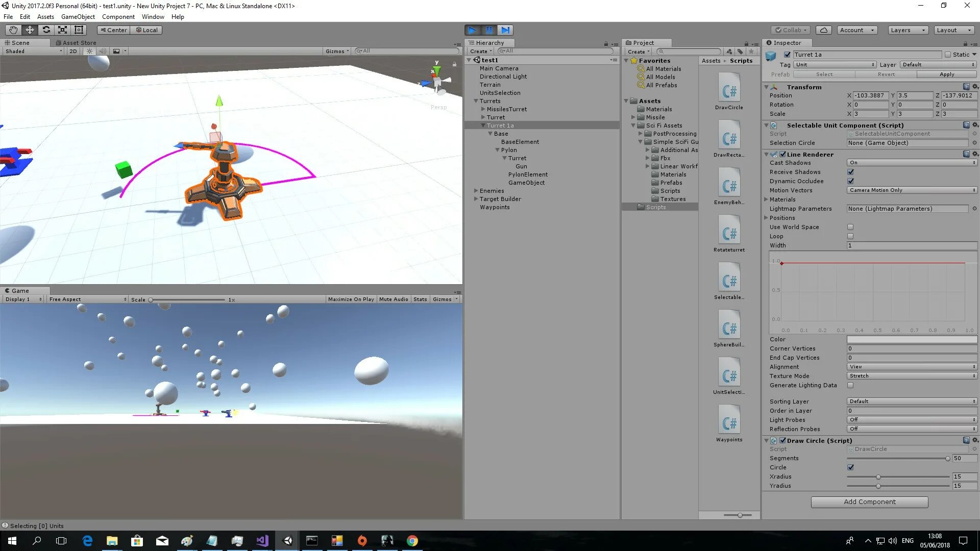This screenshot has height=551, width=980.
Task: Select the Scale tool
Action: pos(62,30)
